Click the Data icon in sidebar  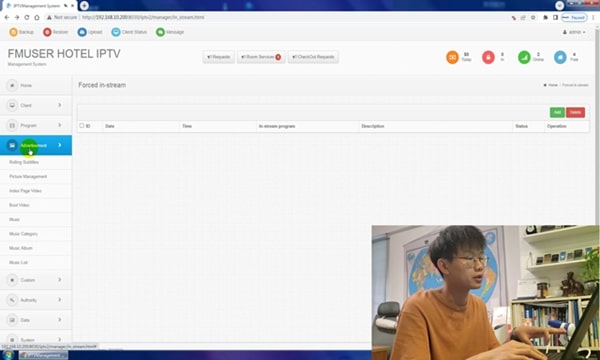[12, 320]
